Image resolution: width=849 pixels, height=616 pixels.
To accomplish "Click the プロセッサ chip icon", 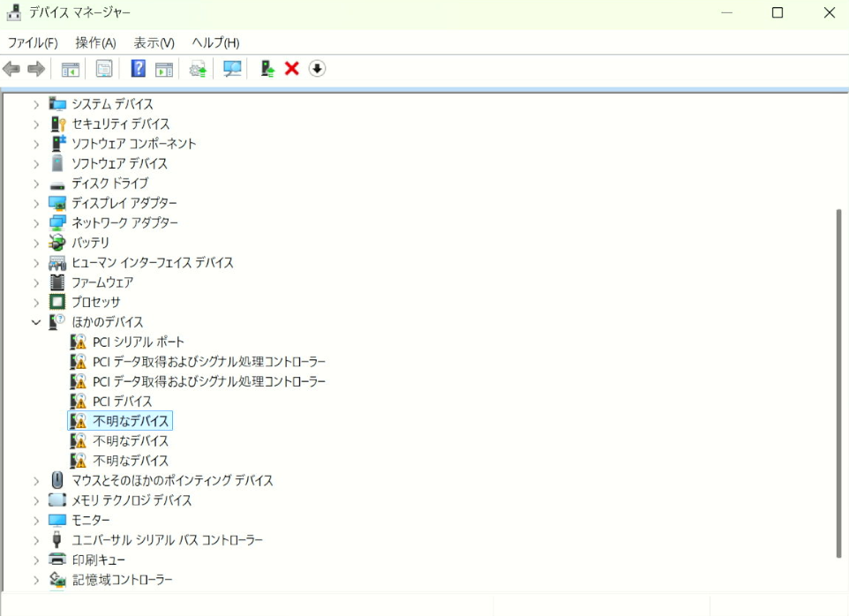I will [56, 302].
